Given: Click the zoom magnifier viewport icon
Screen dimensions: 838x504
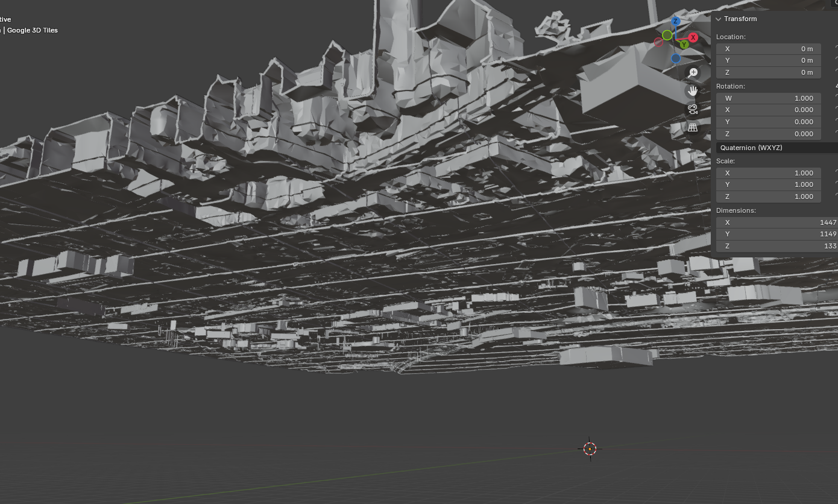Looking at the screenshot, I should coord(693,72).
